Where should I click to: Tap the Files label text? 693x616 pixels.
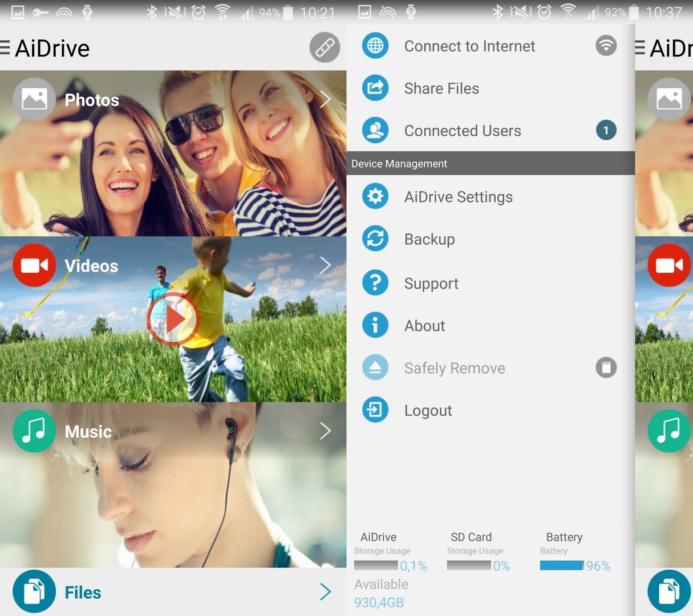pos(83,593)
